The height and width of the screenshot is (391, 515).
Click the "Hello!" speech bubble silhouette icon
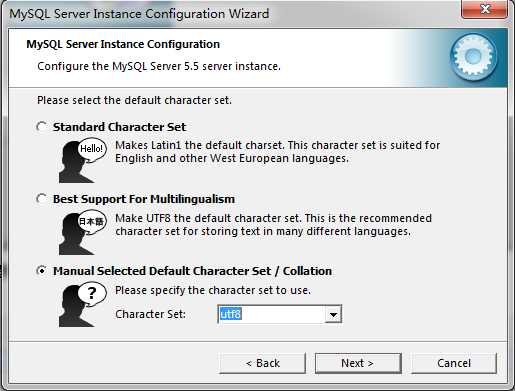[83, 160]
